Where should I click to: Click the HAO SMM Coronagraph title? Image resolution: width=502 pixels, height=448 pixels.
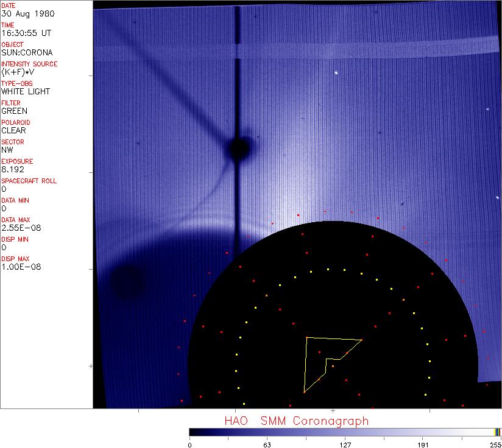(x=296, y=421)
